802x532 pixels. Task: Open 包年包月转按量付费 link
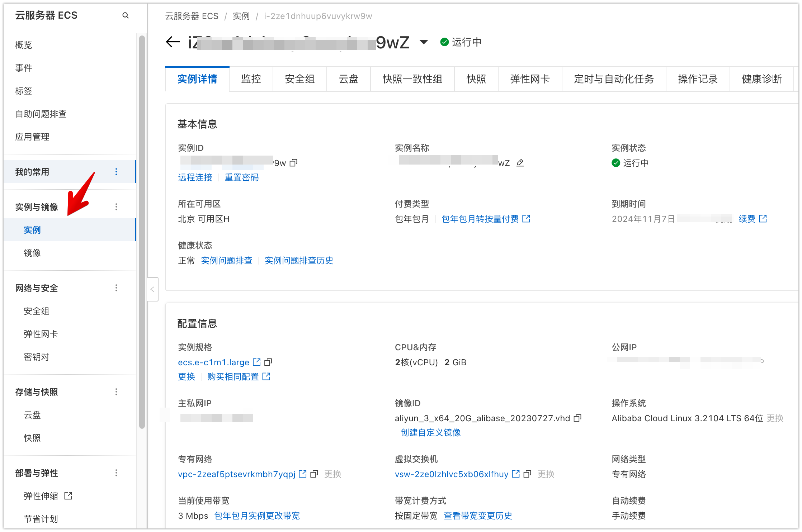(x=480, y=219)
